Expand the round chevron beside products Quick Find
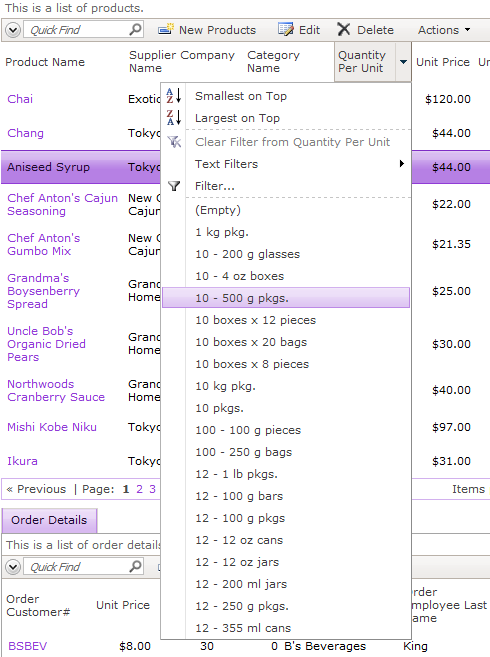The height and width of the screenshot is (657, 490). 13,30
